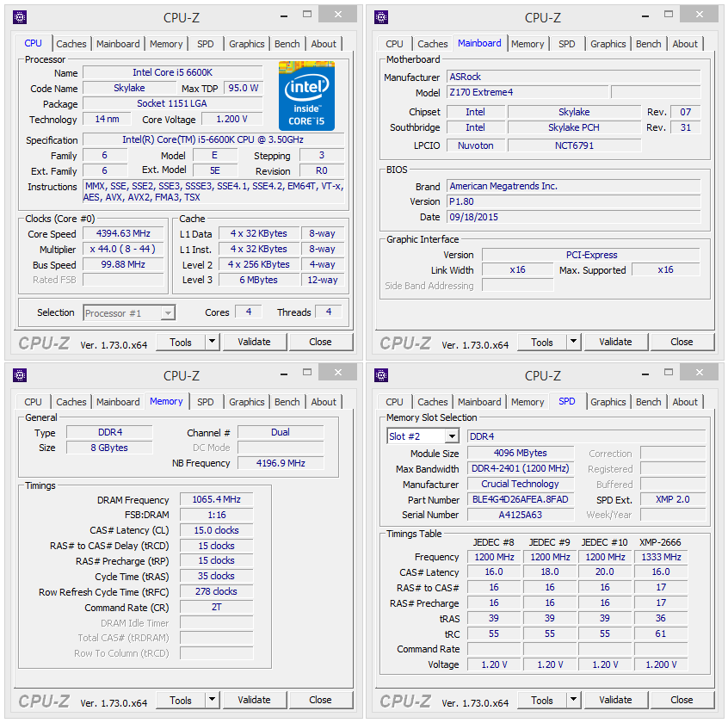Image resolution: width=728 pixels, height=723 pixels.
Task: Switch to Caches tab in CPU window
Action: [x=71, y=44]
